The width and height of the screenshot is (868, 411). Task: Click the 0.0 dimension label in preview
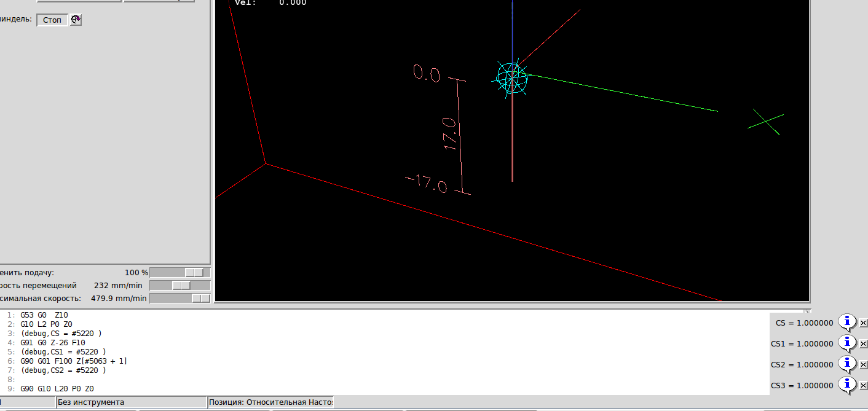[x=427, y=74]
